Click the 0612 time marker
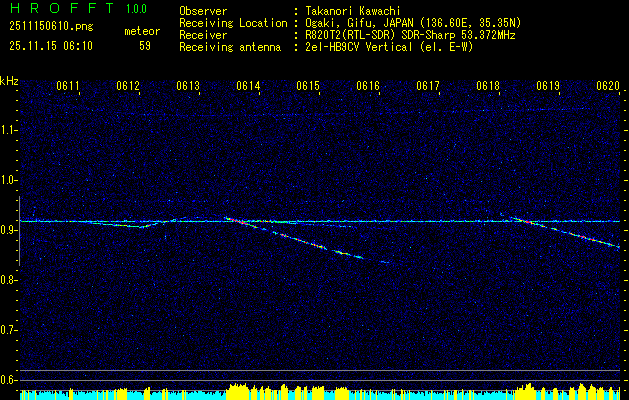This screenshot has width=629, height=400. pos(128,85)
